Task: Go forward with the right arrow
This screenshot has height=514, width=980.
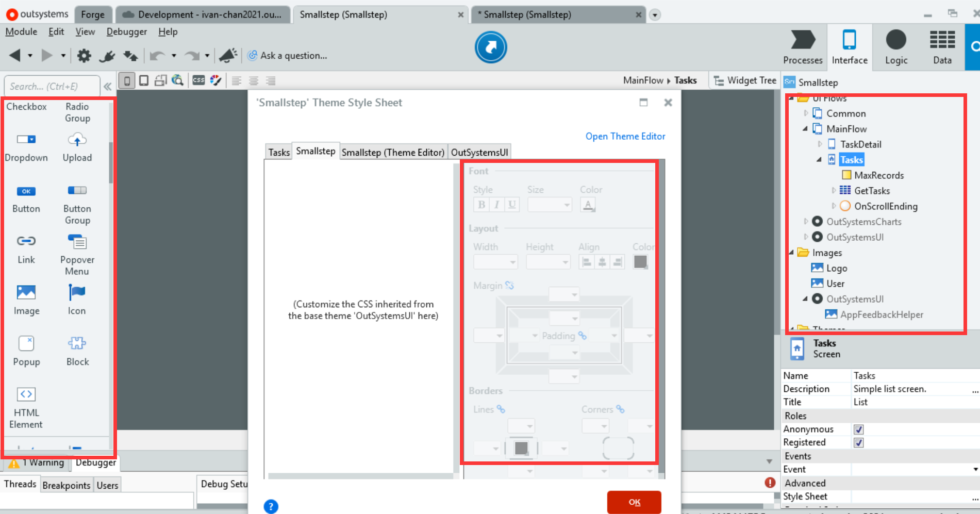Action: click(47, 55)
